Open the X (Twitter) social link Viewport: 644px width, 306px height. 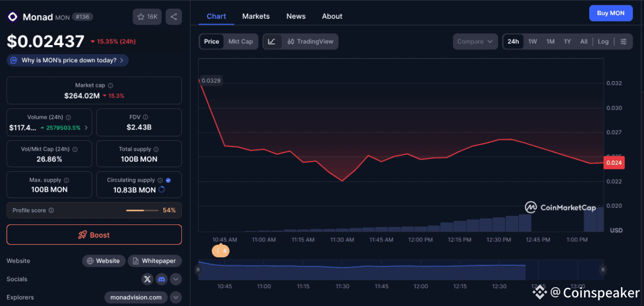148,279
